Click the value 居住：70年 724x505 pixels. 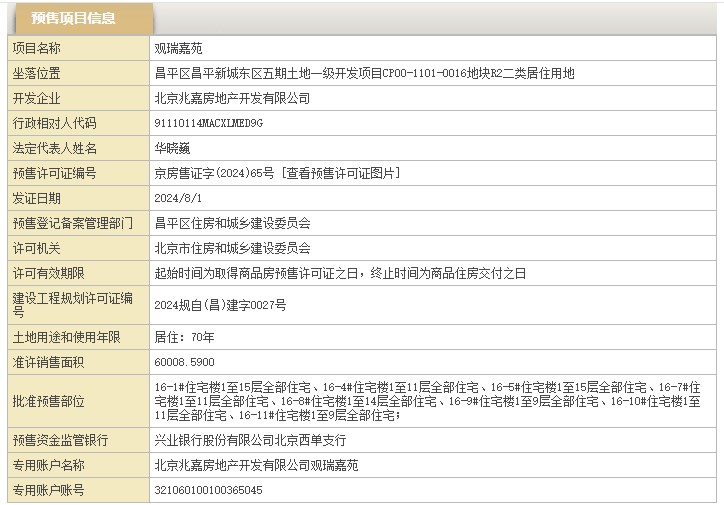pos(184,337)
